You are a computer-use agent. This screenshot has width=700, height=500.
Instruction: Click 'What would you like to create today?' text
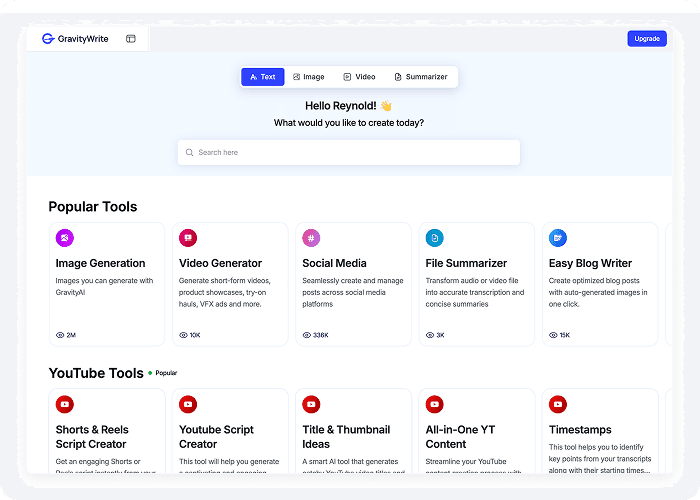click(349, 123)
